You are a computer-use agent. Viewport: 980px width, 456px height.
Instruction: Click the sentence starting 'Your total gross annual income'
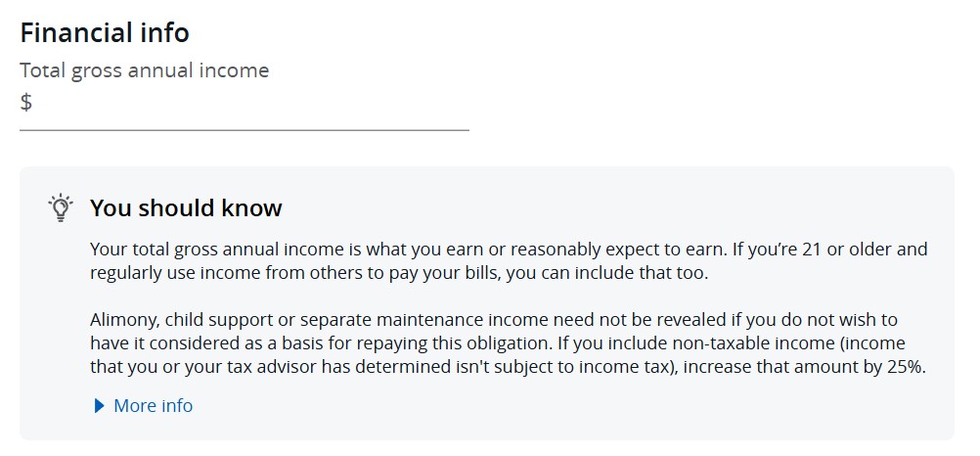[408, 250]
